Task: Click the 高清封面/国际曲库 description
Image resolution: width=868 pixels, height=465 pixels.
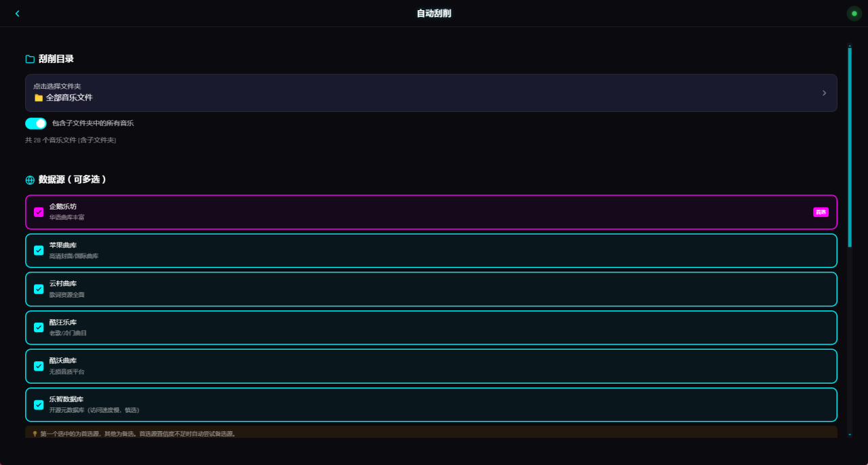Action: 74,256
